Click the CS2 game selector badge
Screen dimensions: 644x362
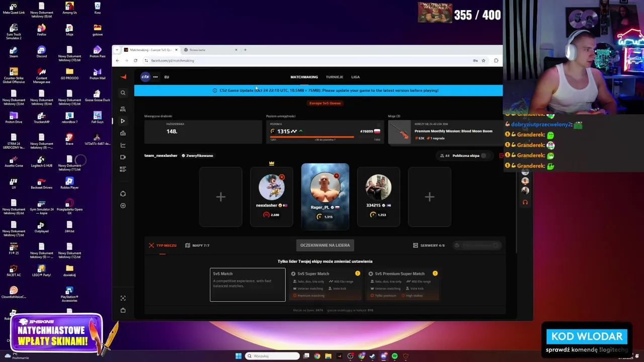(x=145, y=77)
